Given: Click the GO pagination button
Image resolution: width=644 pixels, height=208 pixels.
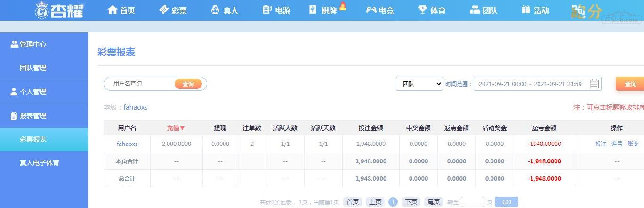Looking at the screenshot, I should click(507, 202).
